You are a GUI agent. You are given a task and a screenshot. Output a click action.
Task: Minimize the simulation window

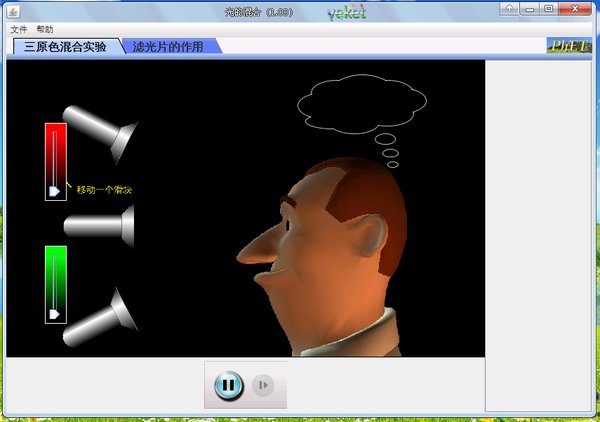pos(530,9)
